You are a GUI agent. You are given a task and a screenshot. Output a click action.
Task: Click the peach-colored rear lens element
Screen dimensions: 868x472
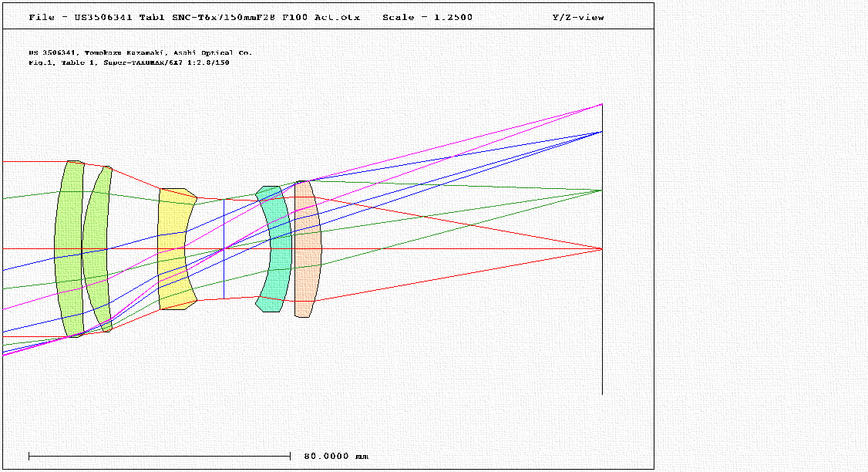308,249
